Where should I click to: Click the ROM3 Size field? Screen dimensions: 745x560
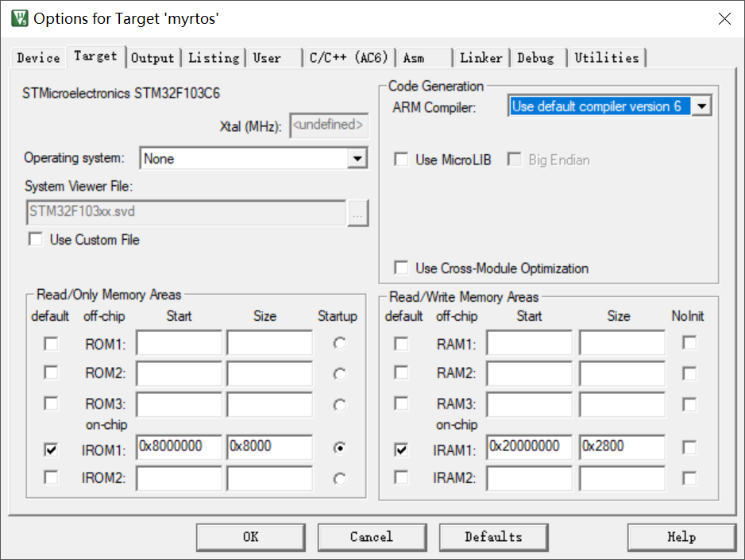coord(270,404)
